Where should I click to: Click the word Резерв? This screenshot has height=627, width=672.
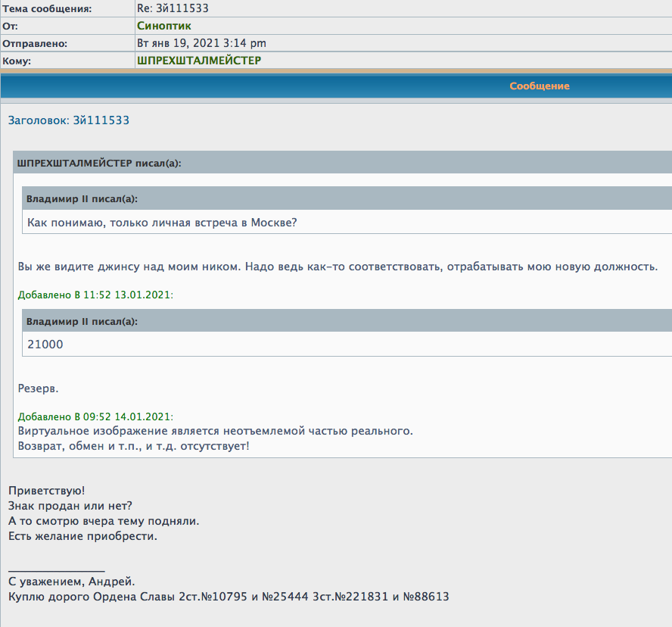pos(38,388)
